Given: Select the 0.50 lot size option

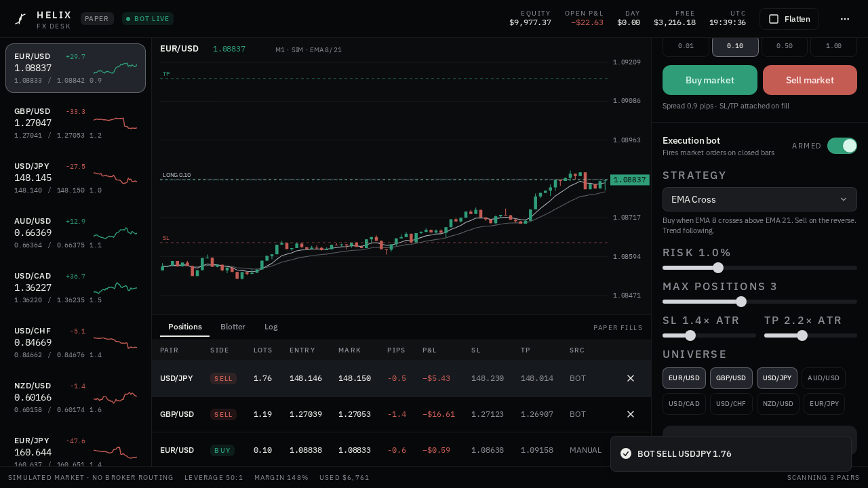Looking at the screenshot, I should (785, 46).
